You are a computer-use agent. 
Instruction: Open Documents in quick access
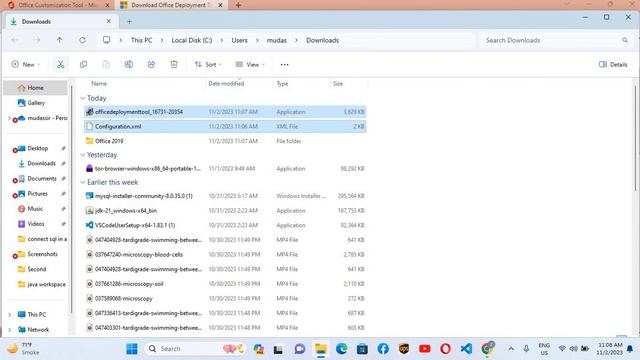coord(42,178)
